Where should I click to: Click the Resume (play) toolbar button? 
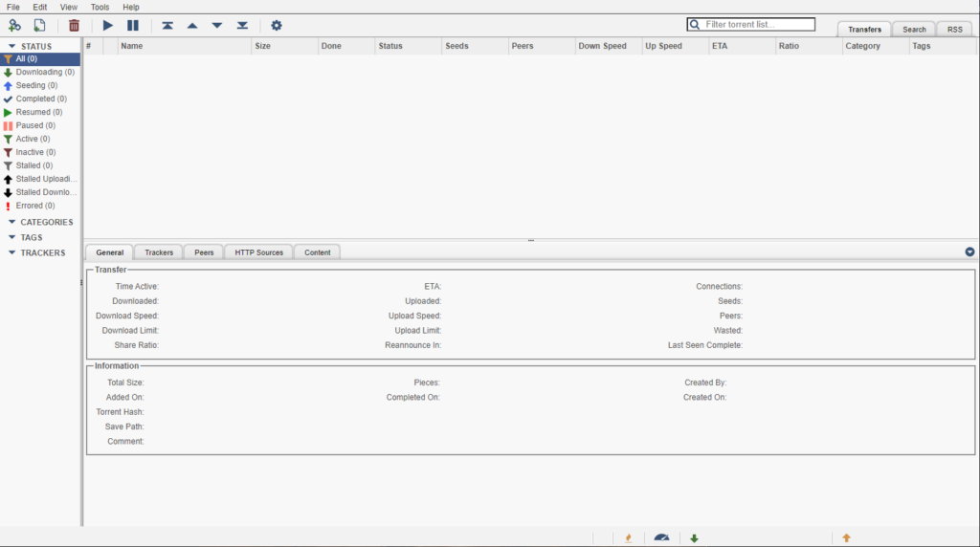(x=108, y=25)
